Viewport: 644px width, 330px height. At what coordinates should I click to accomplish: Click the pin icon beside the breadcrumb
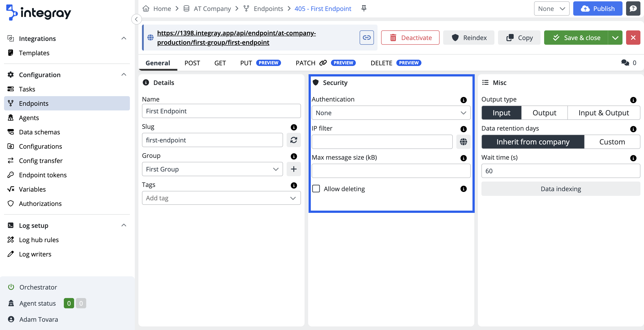coord(364,8)
